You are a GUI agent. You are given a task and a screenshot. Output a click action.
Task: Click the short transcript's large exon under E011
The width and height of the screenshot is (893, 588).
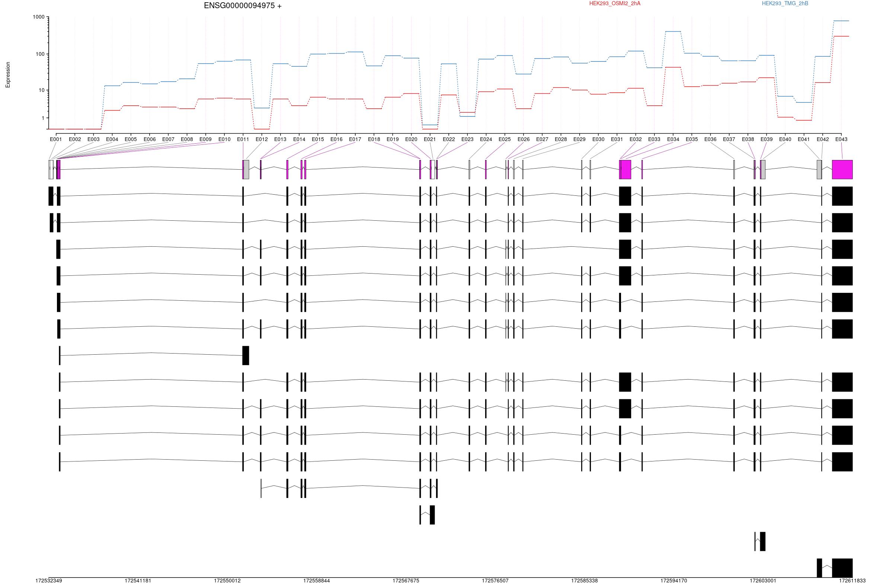click(246, 355)
